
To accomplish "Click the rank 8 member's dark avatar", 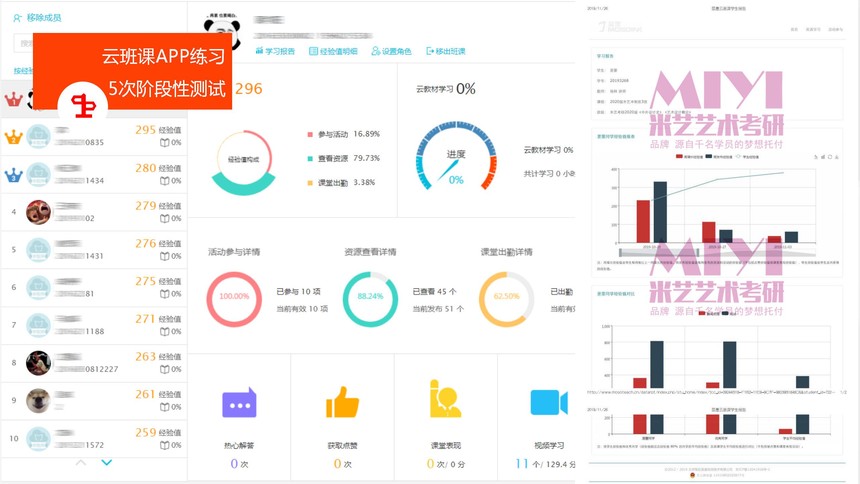I will pyautogui.click(x=38, y=363).
